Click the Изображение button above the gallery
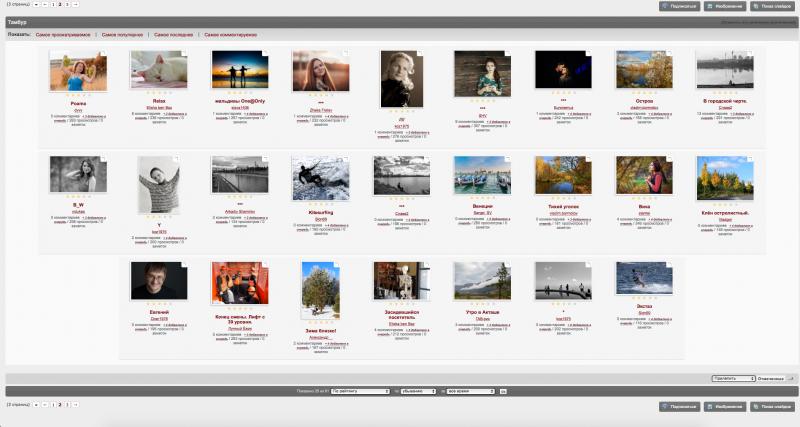This screenshot has width=800, height=427. [x=725, y=6]
